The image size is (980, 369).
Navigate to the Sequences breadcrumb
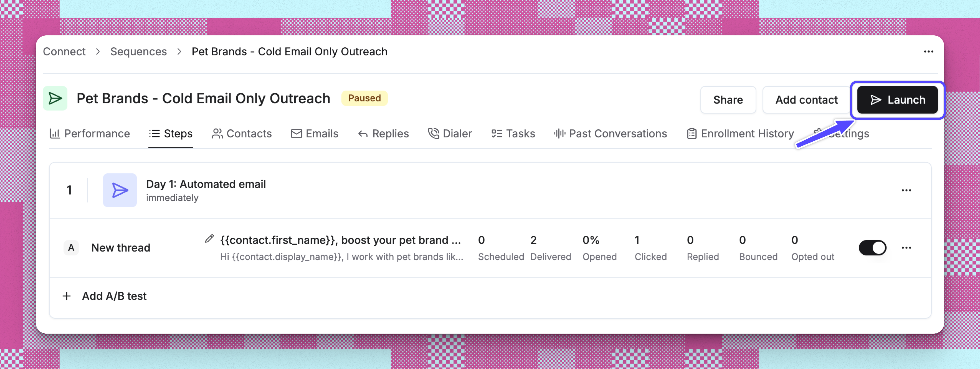[x=138, y=52]
